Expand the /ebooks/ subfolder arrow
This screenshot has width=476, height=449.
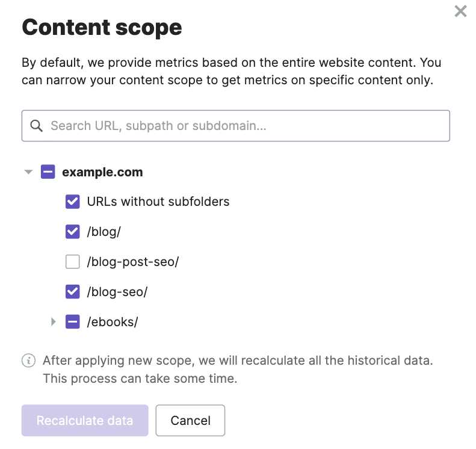click(54, 322)
